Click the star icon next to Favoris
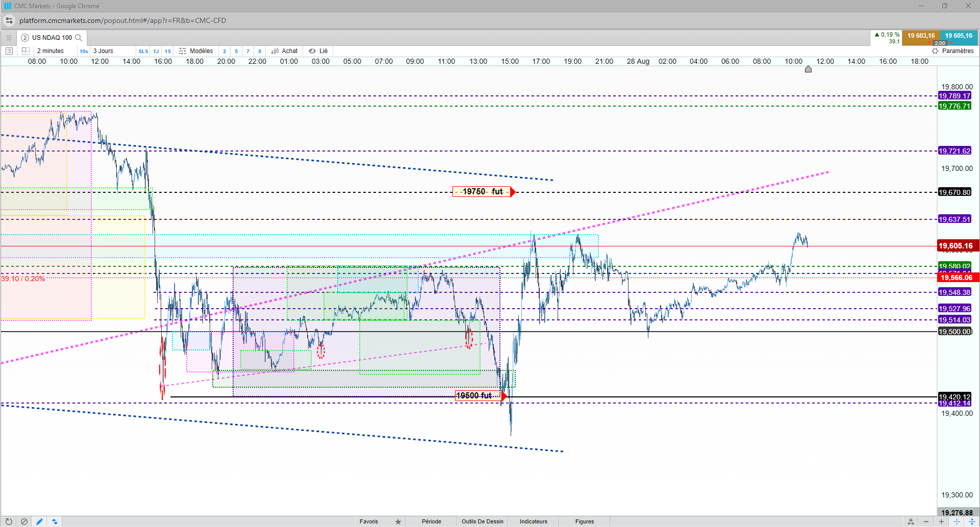Viewport: 980px width, 527px height. pyautogui.click(x=398, y=521)
